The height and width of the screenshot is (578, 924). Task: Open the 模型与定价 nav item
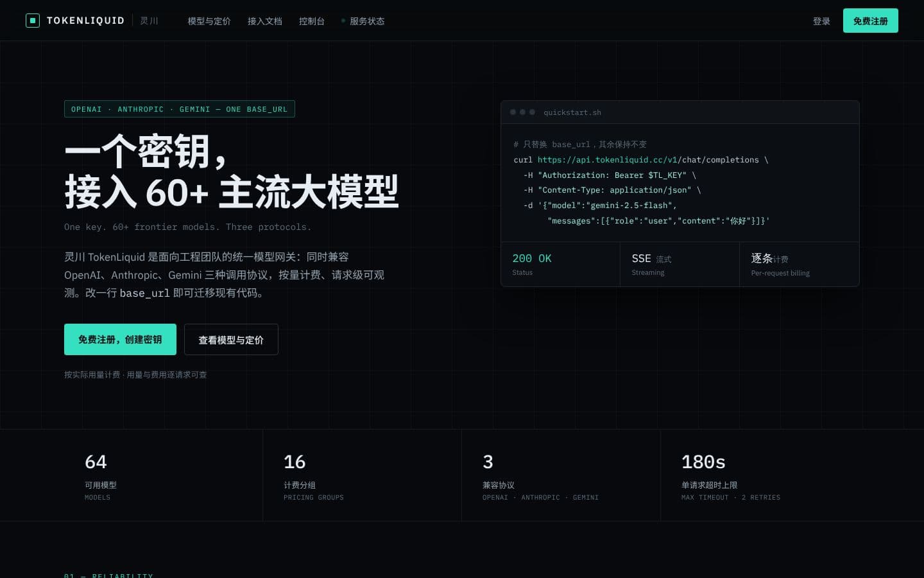pyautogui.click(x=209, y=21)
